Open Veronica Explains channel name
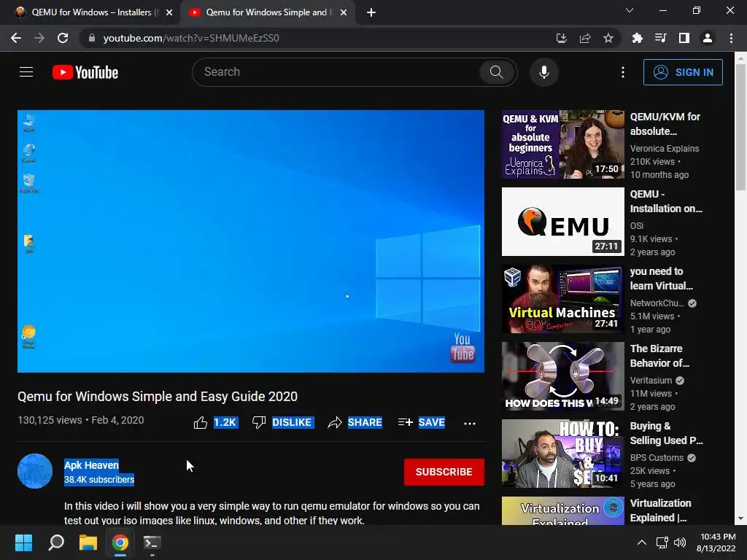 click(665, 149)
